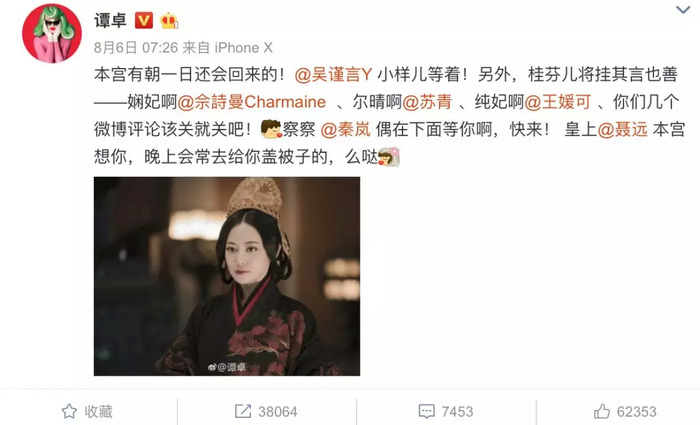
Task: Click the kissing emoji at post end
Action: (x=388, y=157)
